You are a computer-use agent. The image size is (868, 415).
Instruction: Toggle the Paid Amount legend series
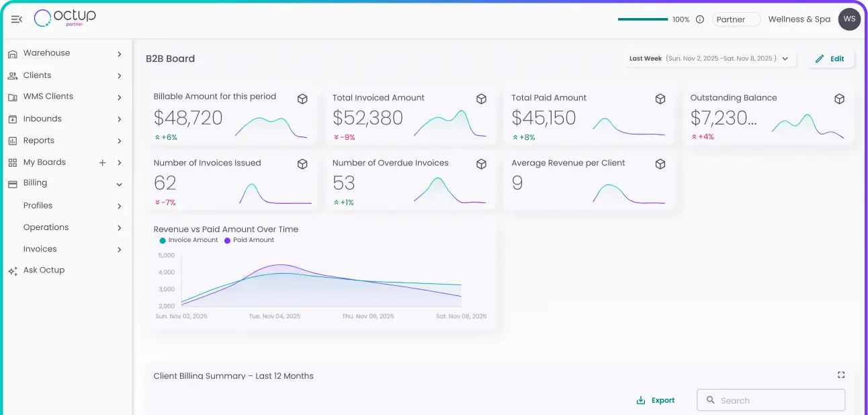(249, 239)
